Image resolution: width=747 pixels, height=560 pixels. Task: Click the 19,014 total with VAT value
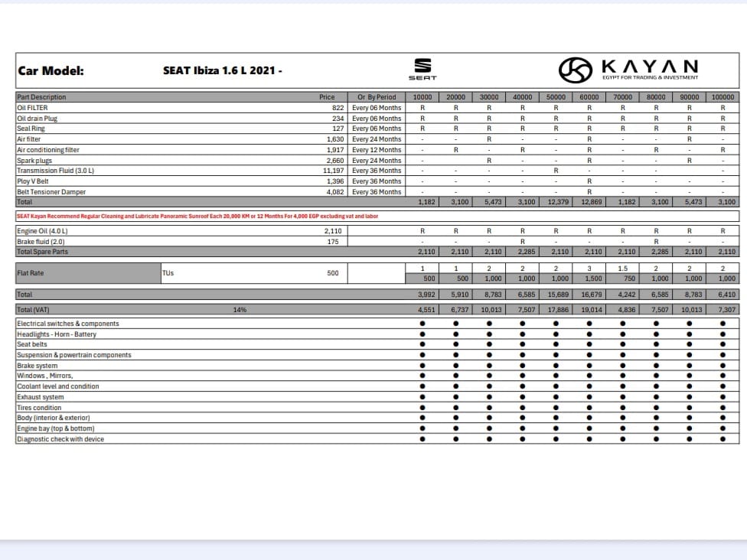pos(589,310)
